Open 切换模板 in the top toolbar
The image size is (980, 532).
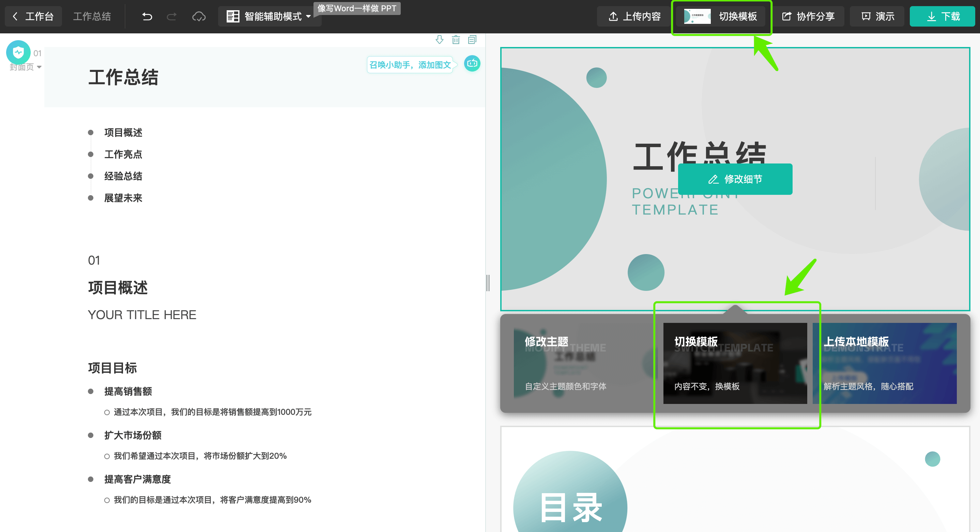(721, 16)
